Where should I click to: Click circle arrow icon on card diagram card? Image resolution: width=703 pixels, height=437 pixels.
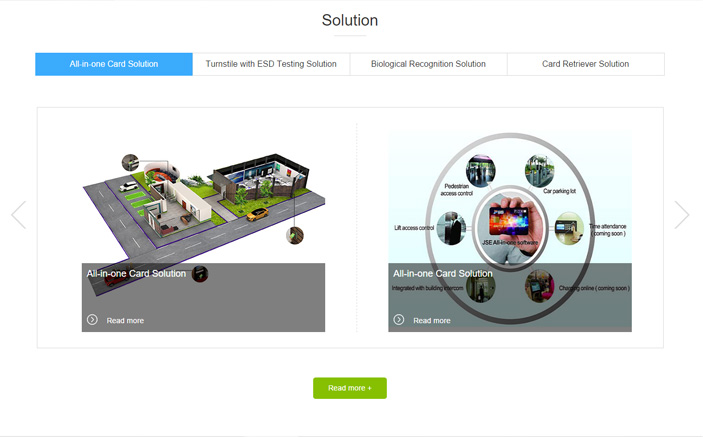click(x=399, y=320)
